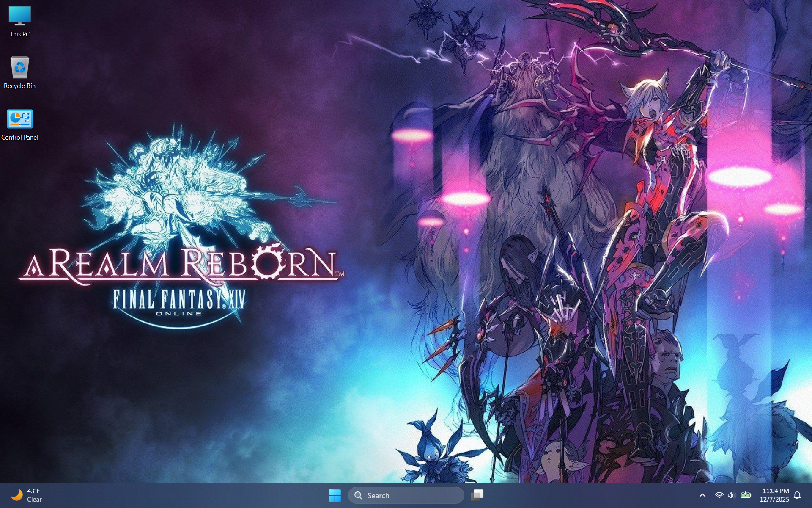Check battery status via the tray icon
This screenshot has width=812, height=508.
click(x=745, y=495)
